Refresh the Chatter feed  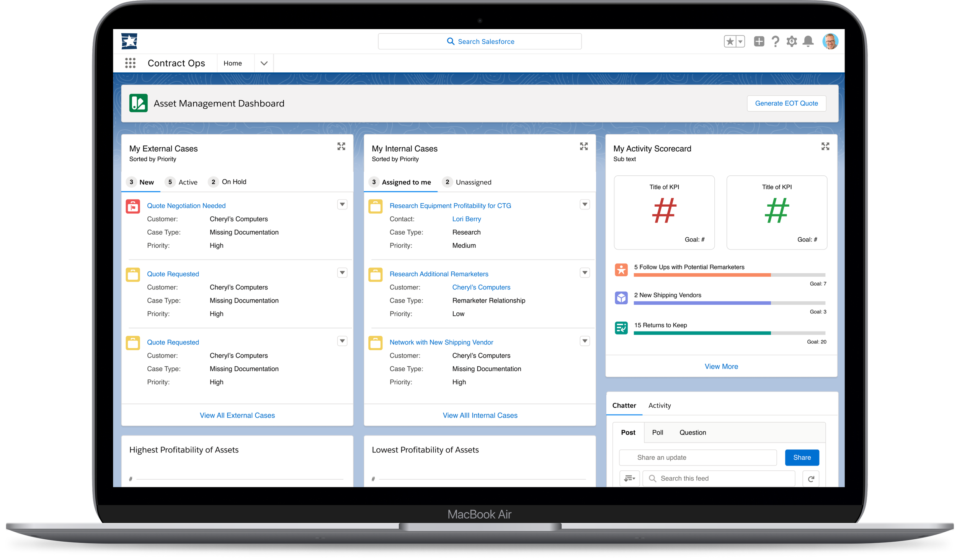pyautogui.click(x=811, y=479)
